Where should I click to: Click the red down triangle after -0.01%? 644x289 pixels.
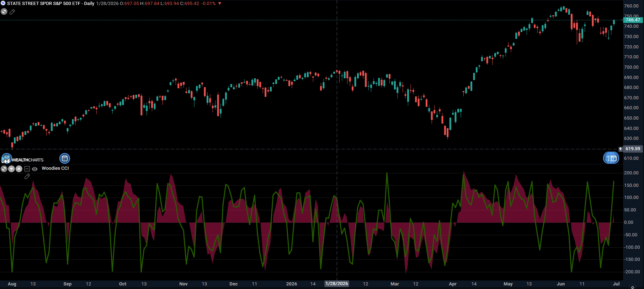tap(220, 4)
